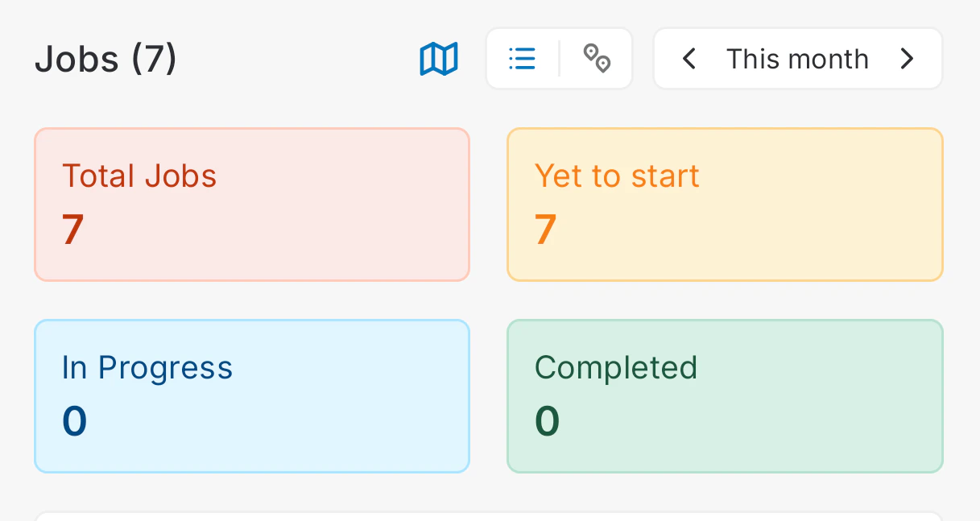Click the red 7 under Total Jobs
The height and width of the screenshot is (521, 980).
73,229
